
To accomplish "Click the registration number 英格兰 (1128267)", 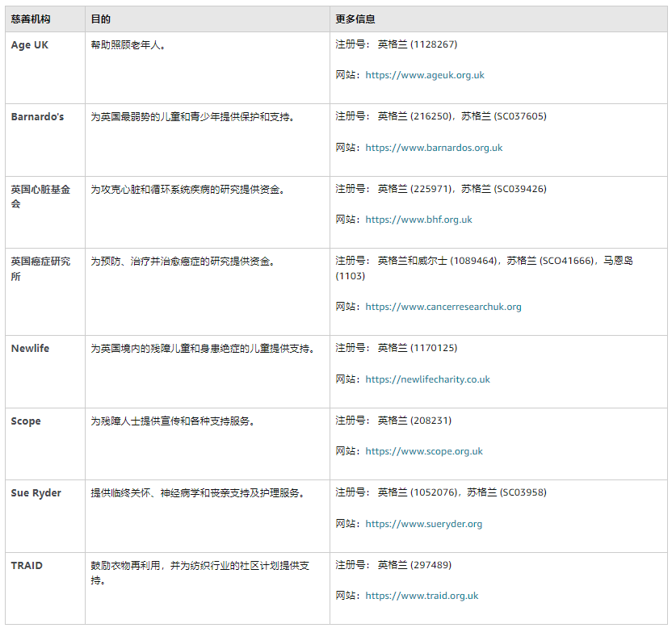I will [418, 44].
